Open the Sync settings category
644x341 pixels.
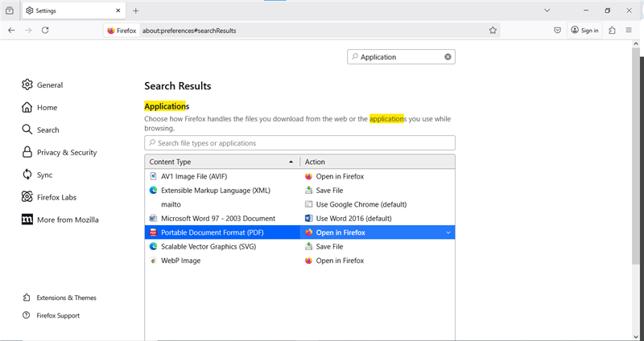pyautogui.click(x=37, y=175)
